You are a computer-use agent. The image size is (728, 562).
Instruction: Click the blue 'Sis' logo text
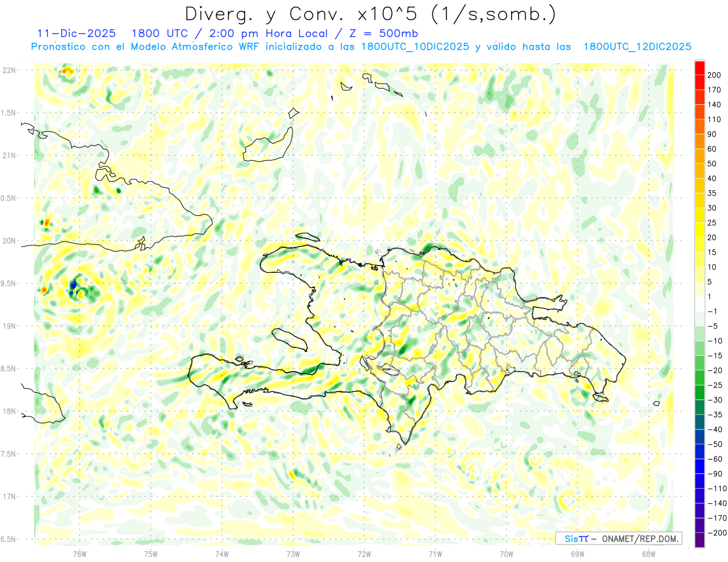pos(572,538)
